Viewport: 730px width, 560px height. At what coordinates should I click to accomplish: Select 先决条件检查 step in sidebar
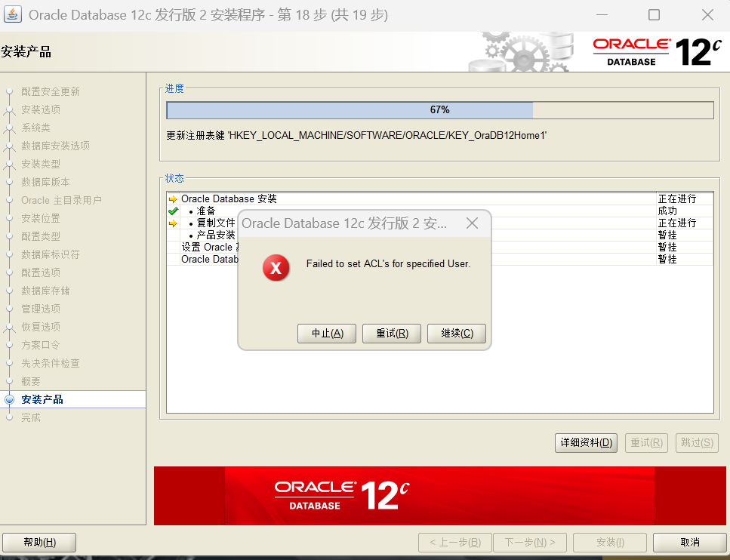pyautogui.click(x=51, y=364)
